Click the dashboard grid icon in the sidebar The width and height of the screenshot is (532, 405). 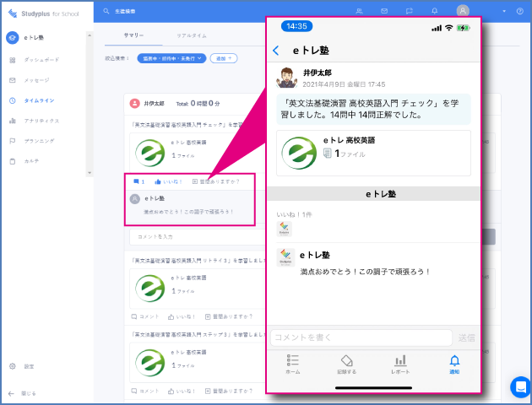13,60
